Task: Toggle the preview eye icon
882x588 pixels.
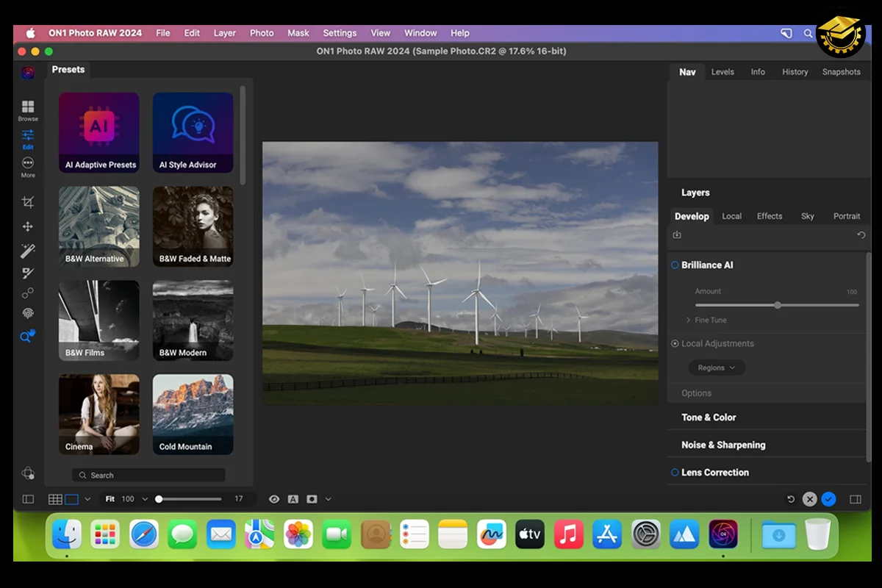Action: tap(274, 499)
